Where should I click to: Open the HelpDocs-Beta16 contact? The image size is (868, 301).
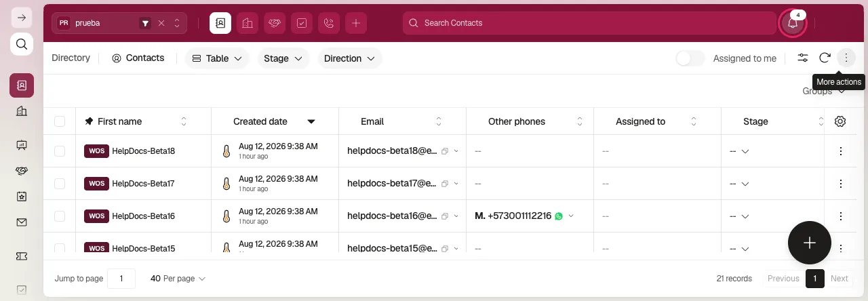(143, 216)
